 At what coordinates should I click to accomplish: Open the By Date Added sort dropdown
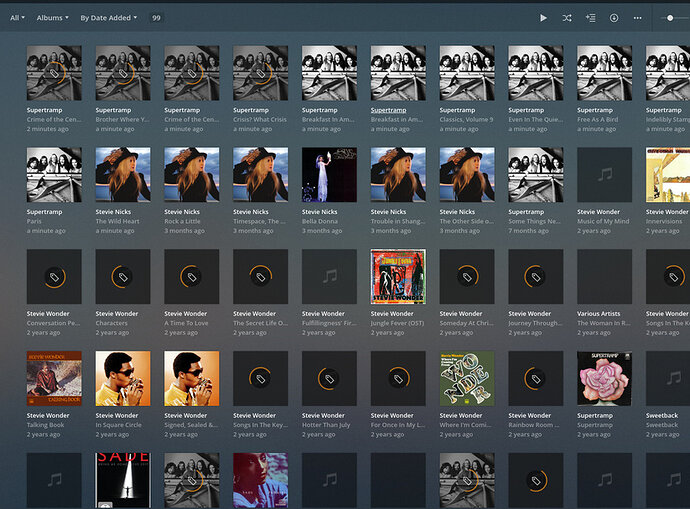108,18
